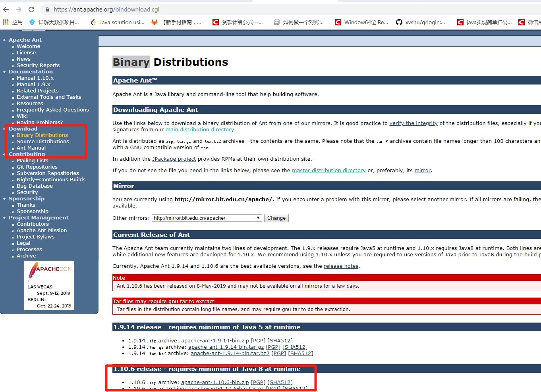
Task: Open Processes sidebar link
Action: click(29, 250)
